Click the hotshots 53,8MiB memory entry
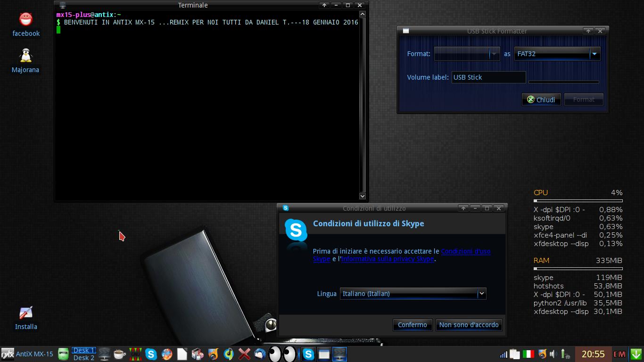The image size is (644, 362). (x=578, y=286)
